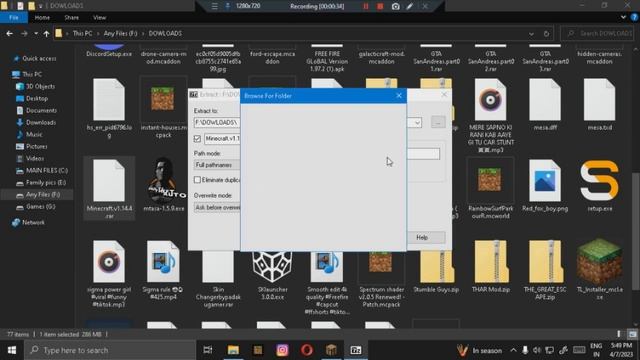
Task: Open the Overwrite mode dropdown
Action: 217,207
